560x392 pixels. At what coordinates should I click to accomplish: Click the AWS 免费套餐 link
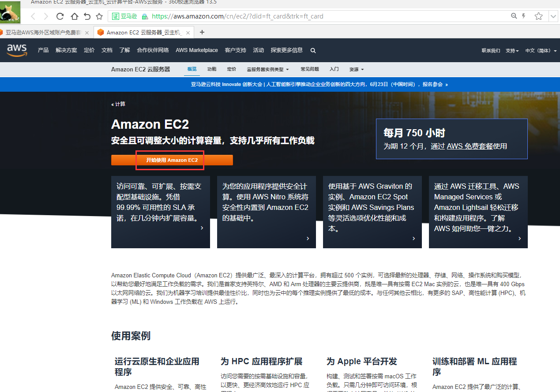tap(470, 146)
